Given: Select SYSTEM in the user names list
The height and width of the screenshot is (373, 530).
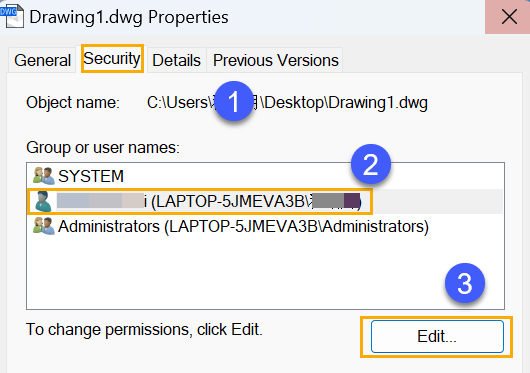Looking at the screenshot, I should coord(91,176).
